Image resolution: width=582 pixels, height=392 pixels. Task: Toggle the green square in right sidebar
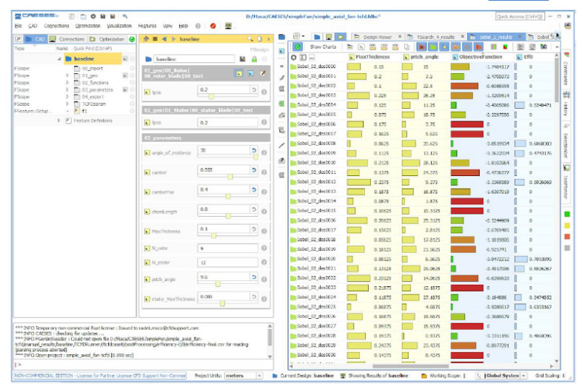point(566,214)
